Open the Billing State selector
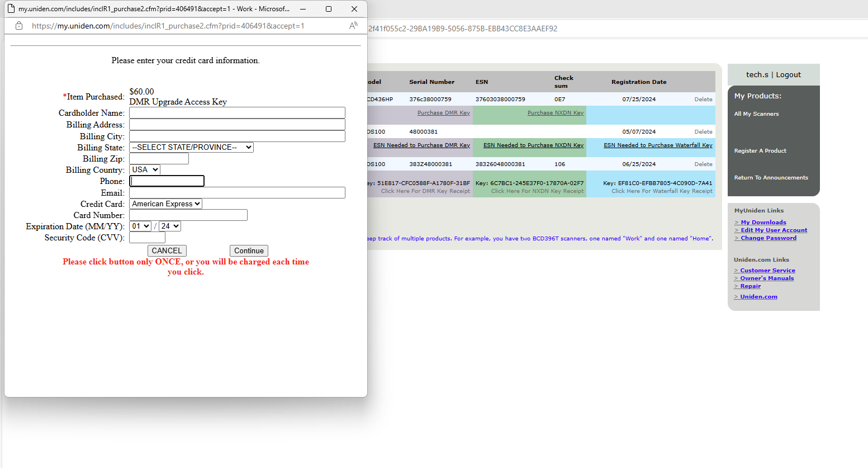 191,147
